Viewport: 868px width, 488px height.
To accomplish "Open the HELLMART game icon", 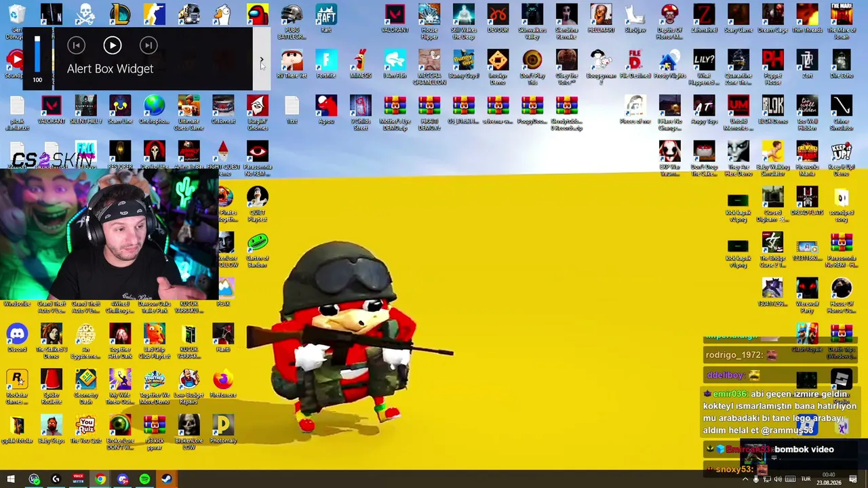I will pyautogui.click(x=601, y=19).
